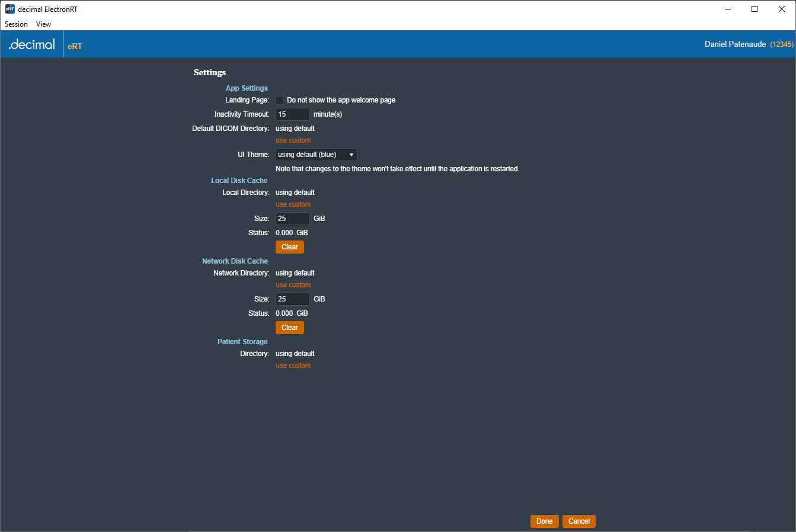Click the eRT label in the header

click(75, 46)
